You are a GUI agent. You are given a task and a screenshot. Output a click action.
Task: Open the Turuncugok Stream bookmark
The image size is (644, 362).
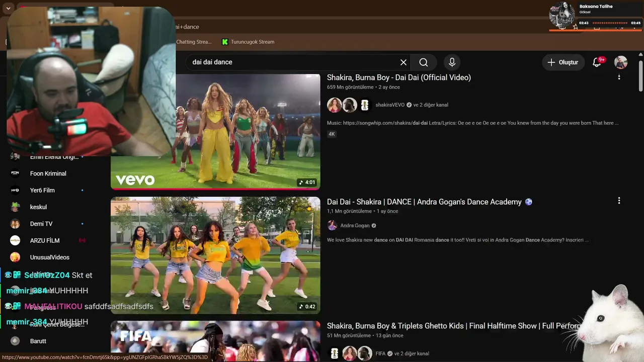[248, 42]
